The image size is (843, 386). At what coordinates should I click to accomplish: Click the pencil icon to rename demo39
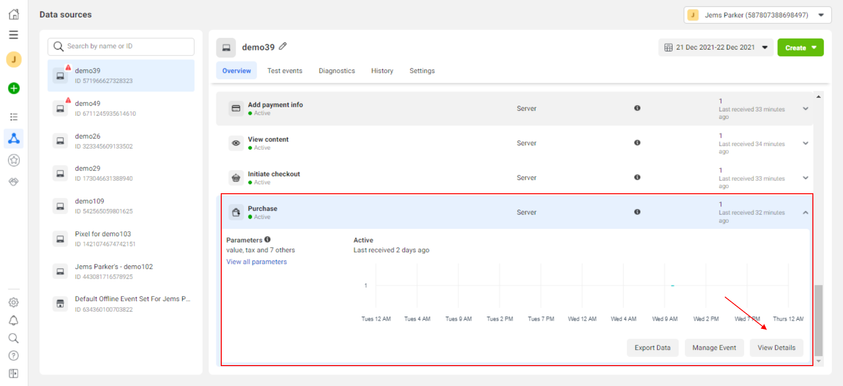[x=283, y=47]
